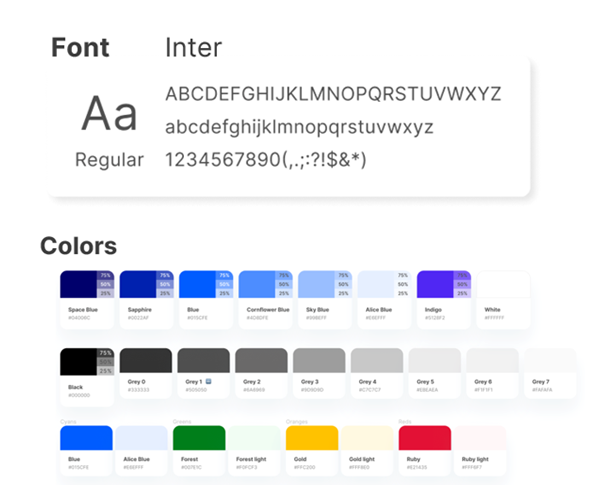Click the 50% opacity chip on Sapphire
600x500 pixels.
pos(165,284)
